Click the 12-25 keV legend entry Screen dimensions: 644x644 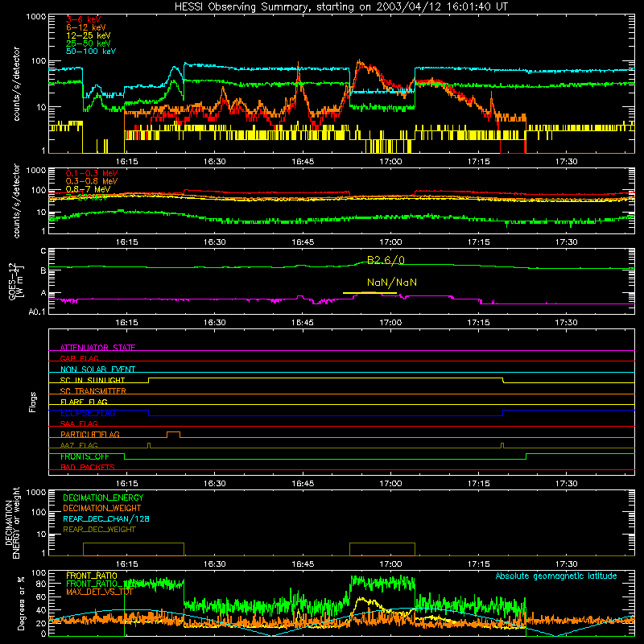pyautogui.click(x=88, y=35)
